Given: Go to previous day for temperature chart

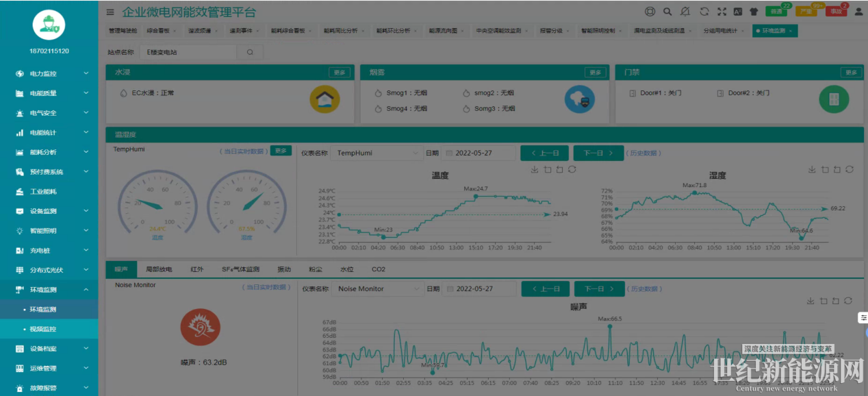Looking at the screenshot, I should pyautogui.click(x=544, y=153).
